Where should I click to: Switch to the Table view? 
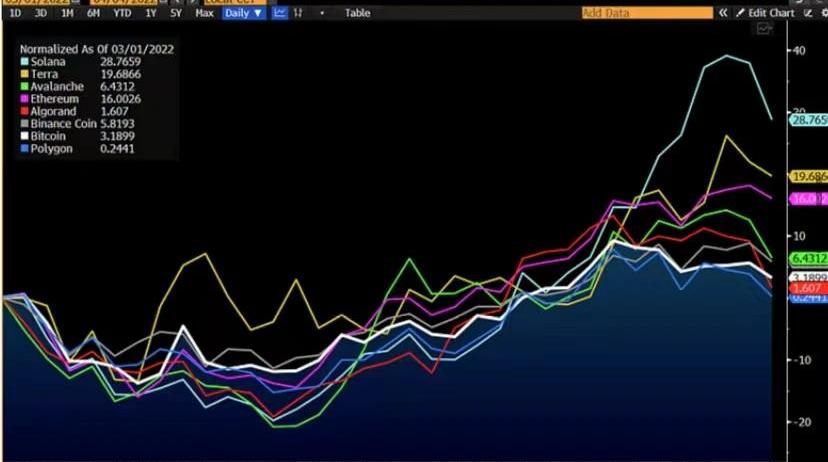356,13
